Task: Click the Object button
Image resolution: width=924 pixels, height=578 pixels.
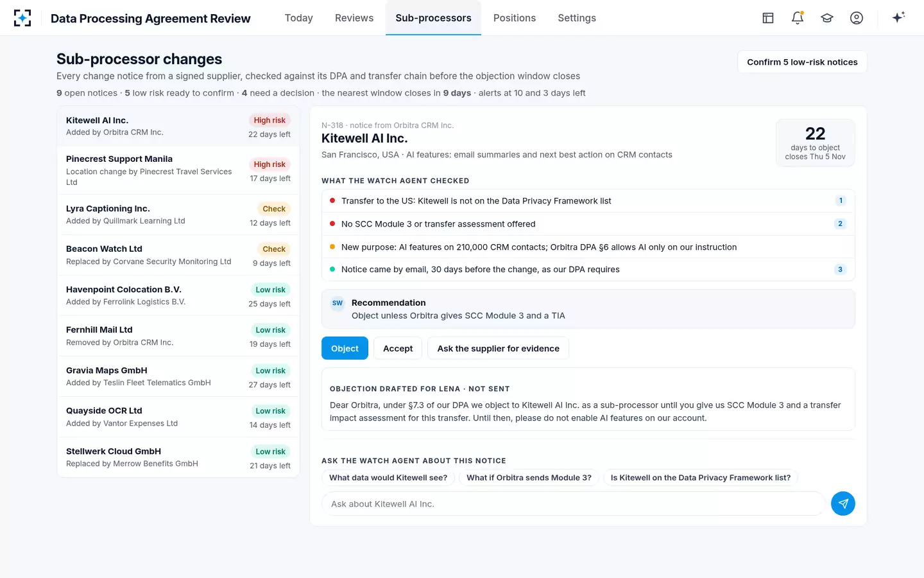Action: point(345,348)
